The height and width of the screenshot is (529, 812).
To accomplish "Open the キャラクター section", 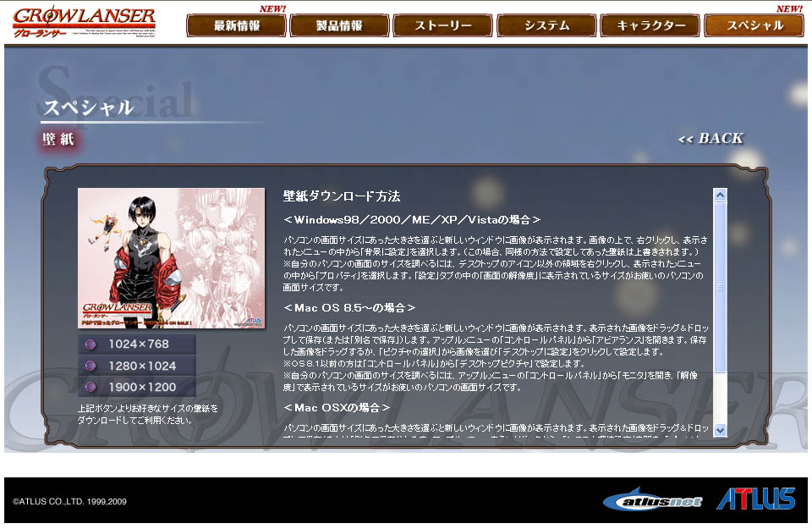I will [650, 25].
